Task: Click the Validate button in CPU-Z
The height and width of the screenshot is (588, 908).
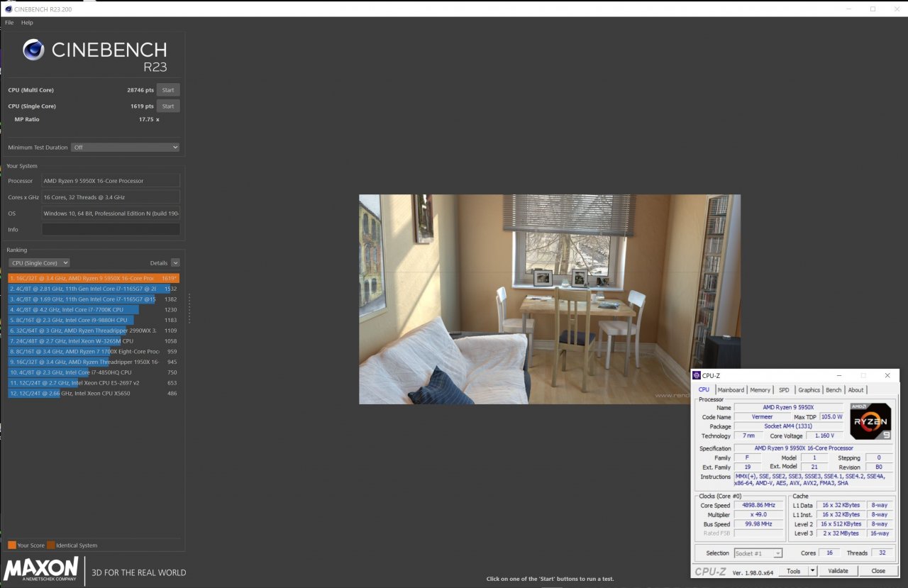Action: 838,571
